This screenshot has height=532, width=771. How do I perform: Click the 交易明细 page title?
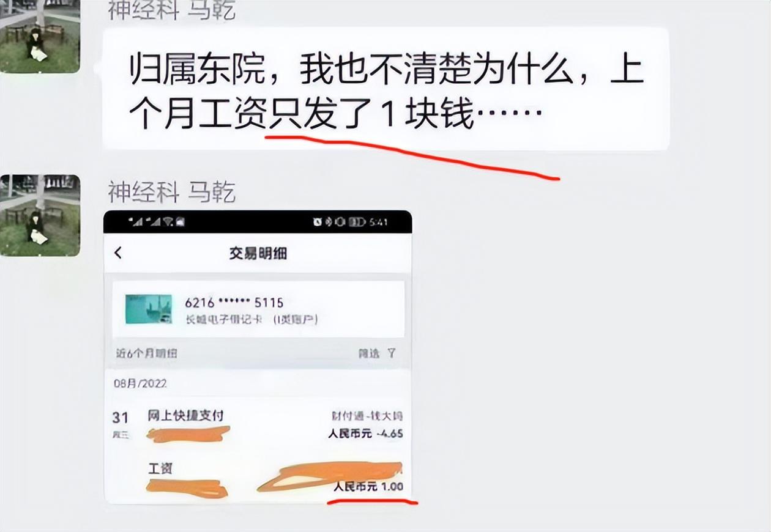tap(258, 253)
